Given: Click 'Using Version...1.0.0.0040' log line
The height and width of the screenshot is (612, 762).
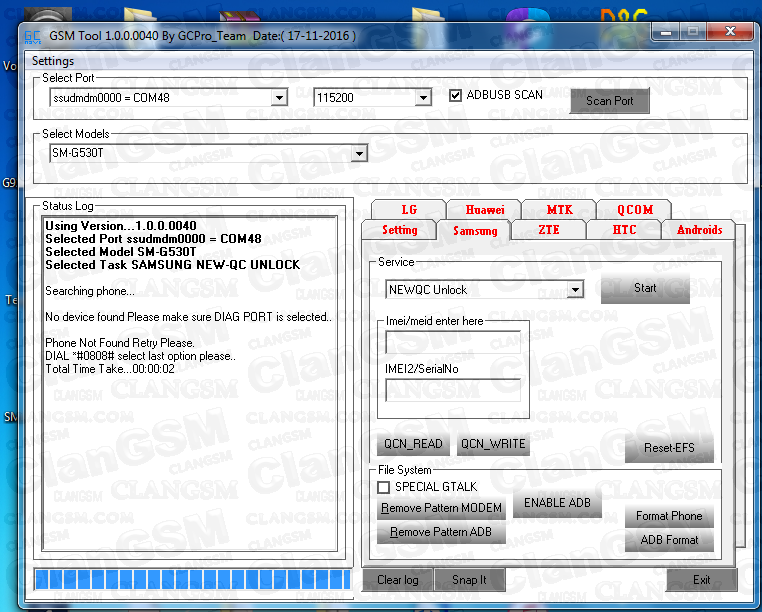Looking at the screenshot, I should pos(121,226).
